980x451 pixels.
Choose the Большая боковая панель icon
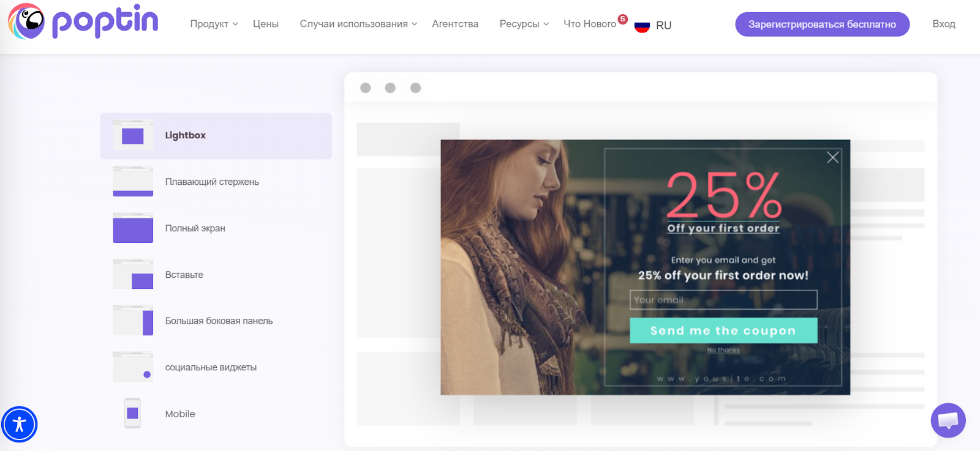pos(133,321)
